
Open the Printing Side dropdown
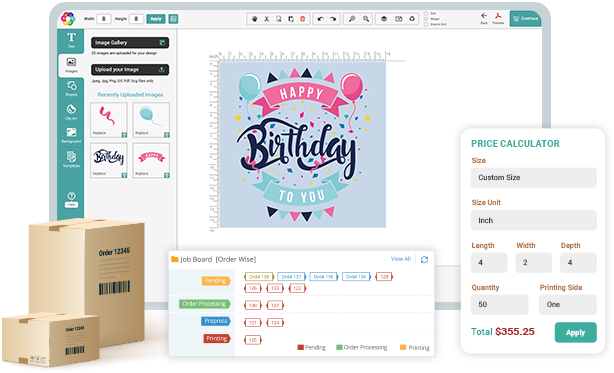(568, 305)
